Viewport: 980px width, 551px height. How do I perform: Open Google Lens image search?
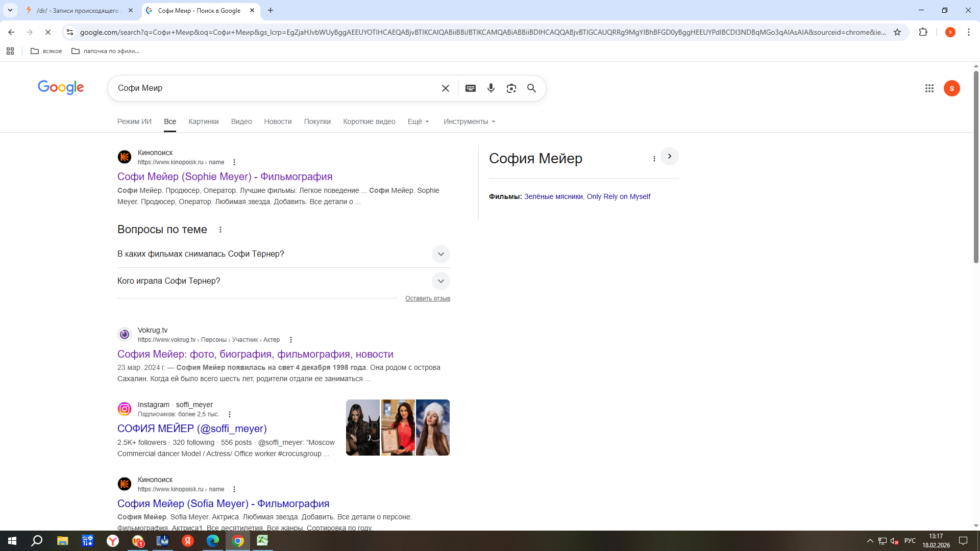(511, 88)
